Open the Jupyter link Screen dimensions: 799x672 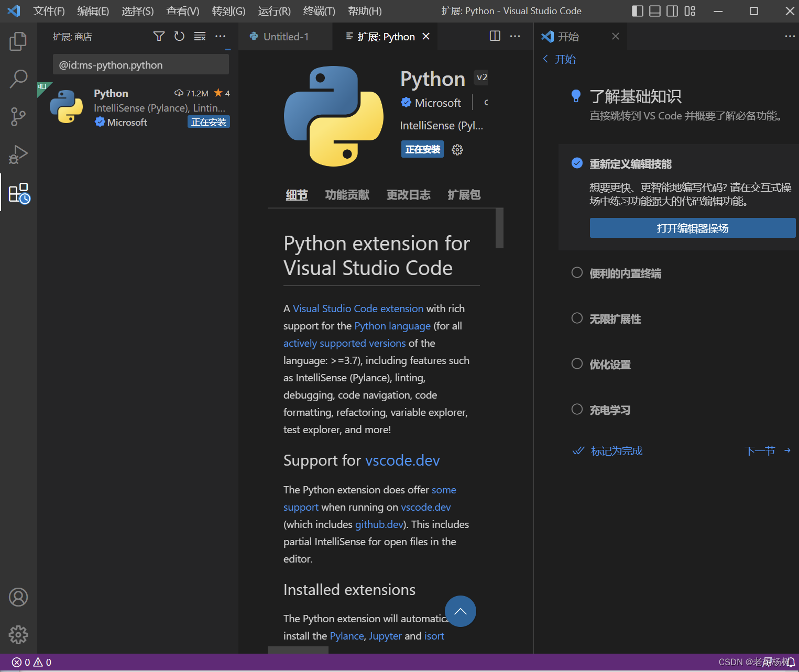tap(385, 636)
